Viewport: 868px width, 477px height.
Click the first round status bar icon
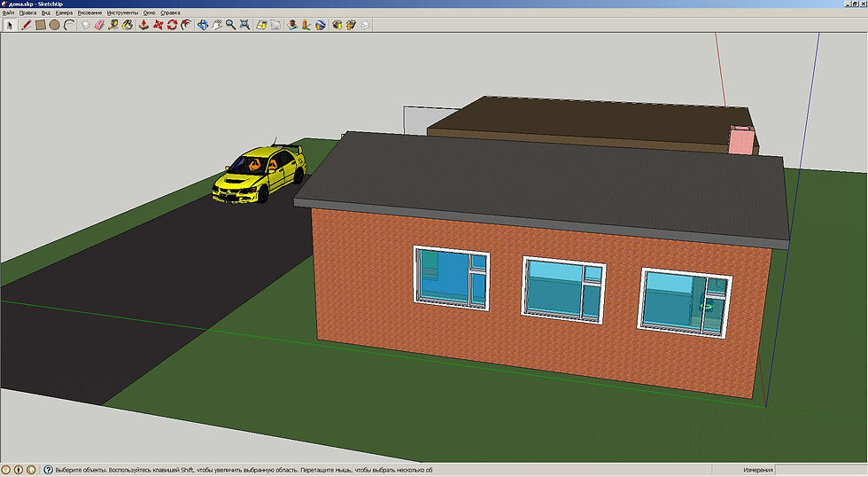[x=7, y=470]
